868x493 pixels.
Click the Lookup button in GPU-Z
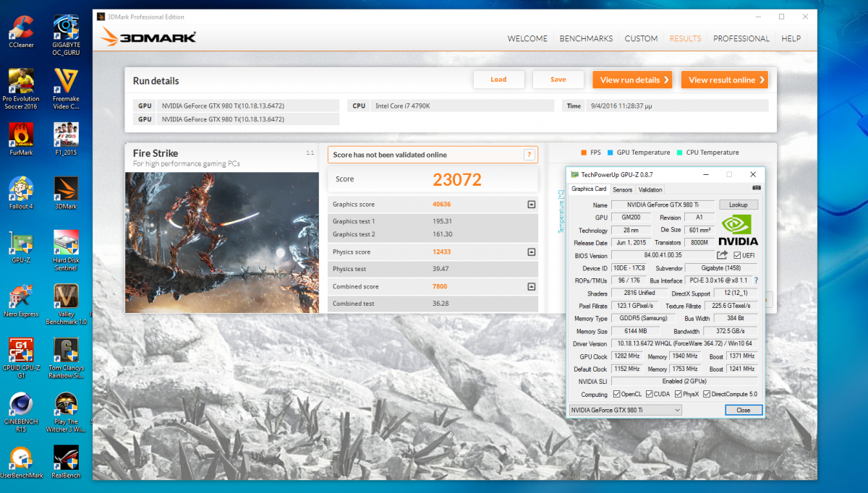[x=739, y=205]
